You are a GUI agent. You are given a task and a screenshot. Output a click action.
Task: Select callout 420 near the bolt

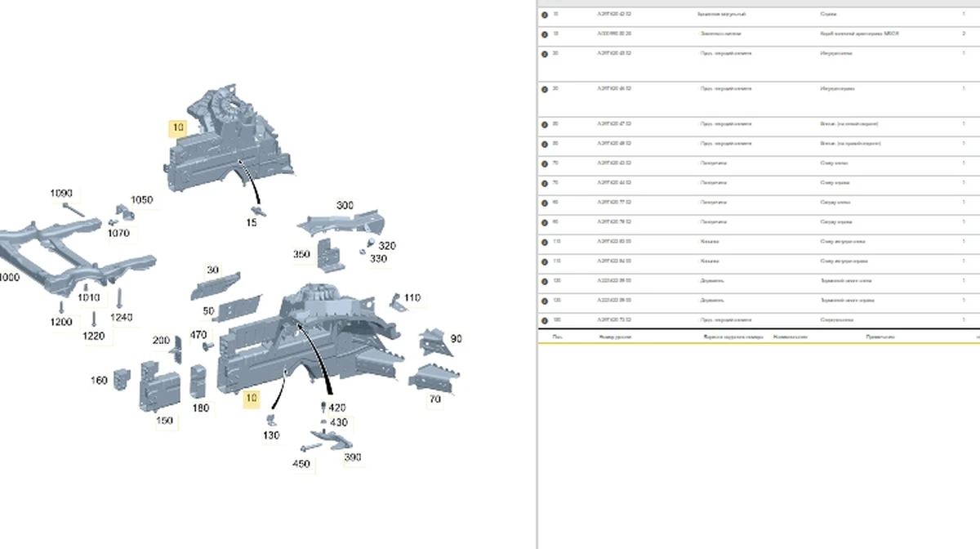(336, 408)
